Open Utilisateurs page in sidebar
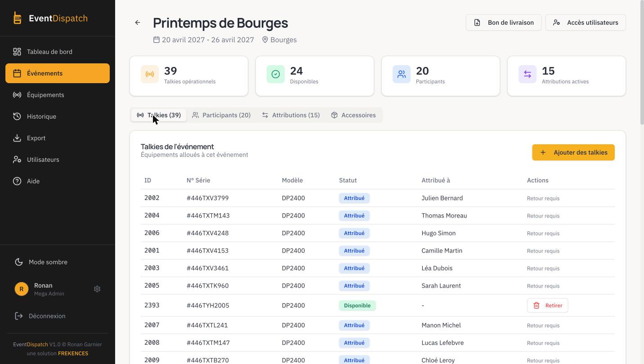Screen dimensions: 644x364 point(58,160)
